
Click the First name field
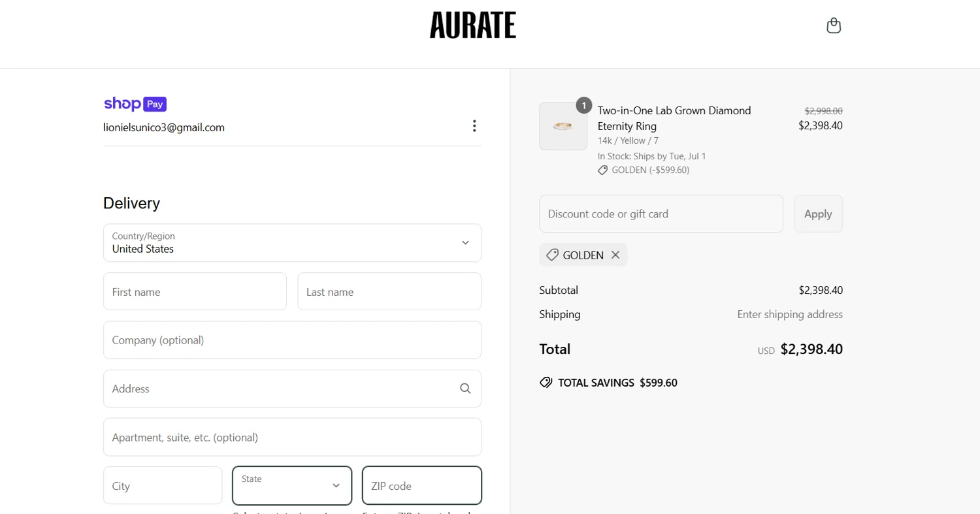(x=195, y=291)
